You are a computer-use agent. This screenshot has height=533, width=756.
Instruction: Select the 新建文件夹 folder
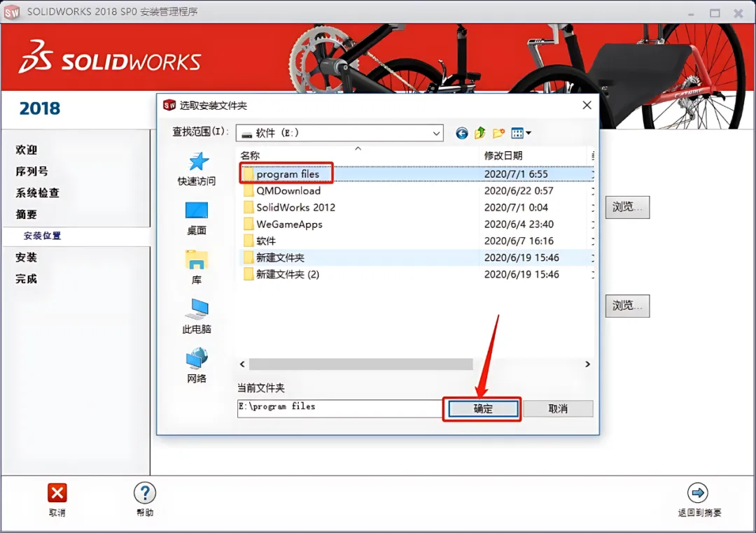280,258
